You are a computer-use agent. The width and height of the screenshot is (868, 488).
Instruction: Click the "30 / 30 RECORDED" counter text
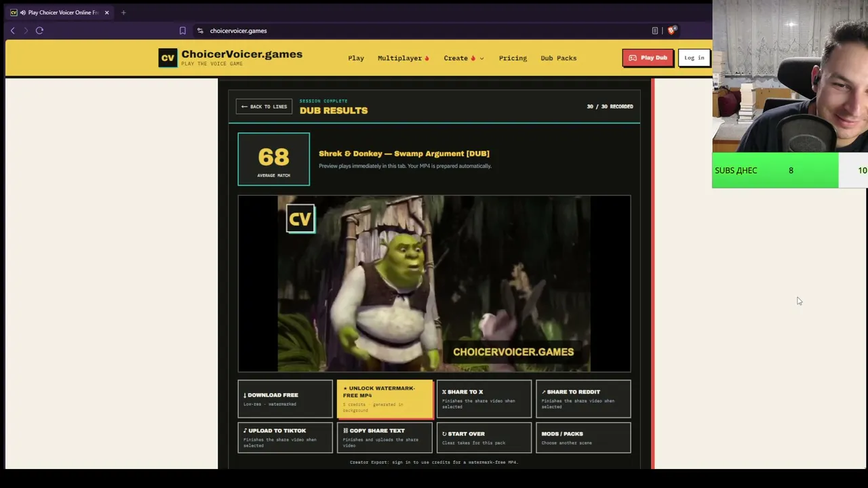pyautogui.click(x=610, y=106)
